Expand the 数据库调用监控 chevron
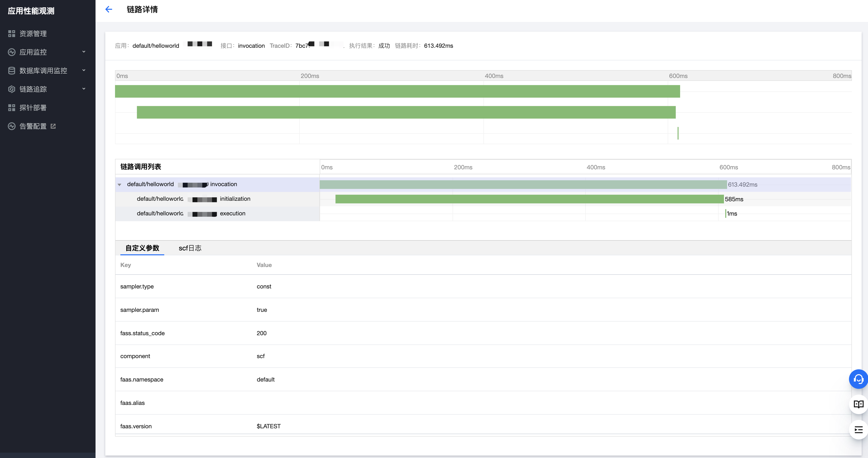The width and height of the screenshot is (868, 458). [84, 70]
